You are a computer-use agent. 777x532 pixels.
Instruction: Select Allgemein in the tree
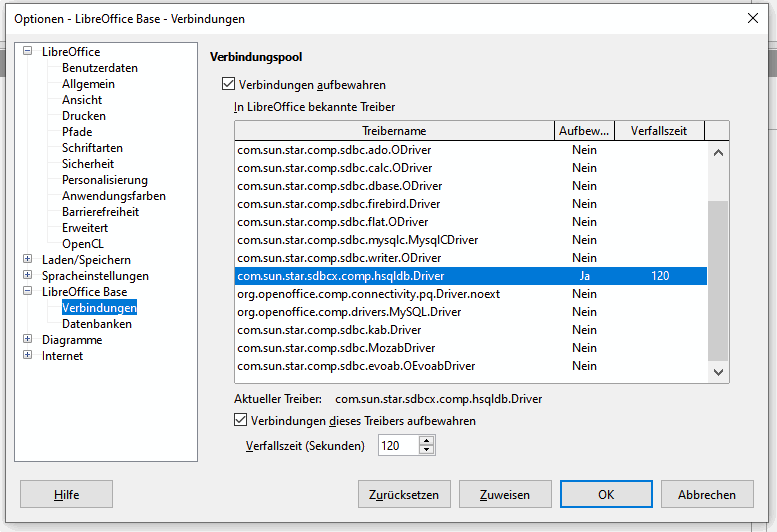88,84
